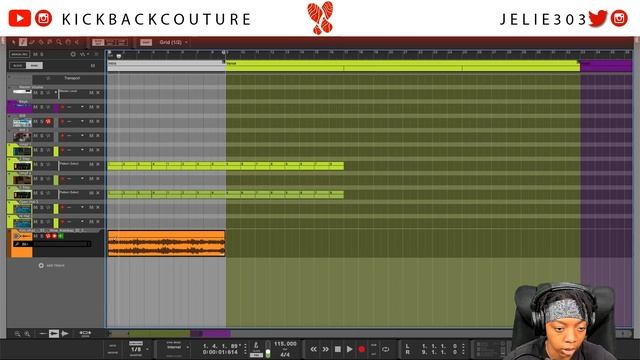This screenshot has width=640, height=360.
Task: Click the lime block in blocks lane
Action: (x=403, y=66)
